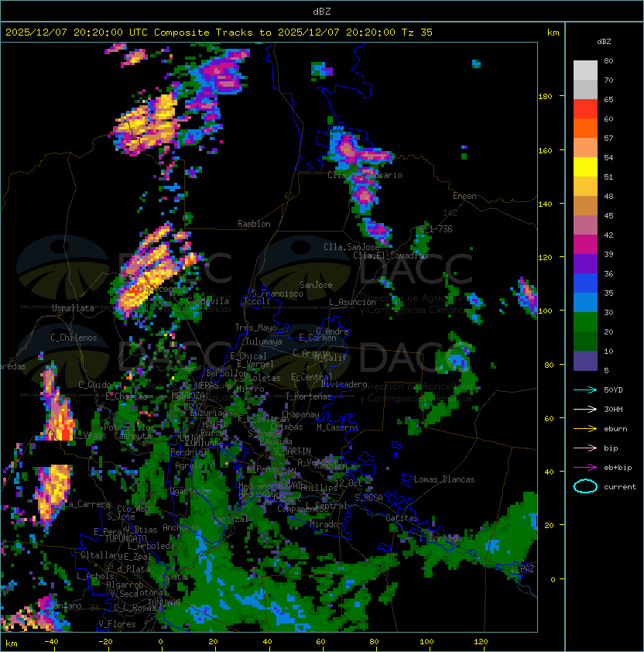Click the 'eburn' legend label

click(615, 429)
